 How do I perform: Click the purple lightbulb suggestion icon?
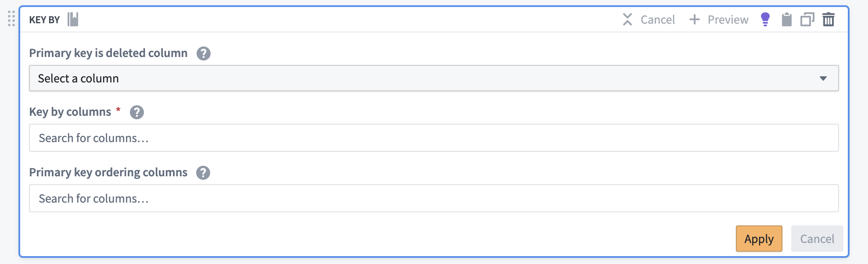pos(765,19)
